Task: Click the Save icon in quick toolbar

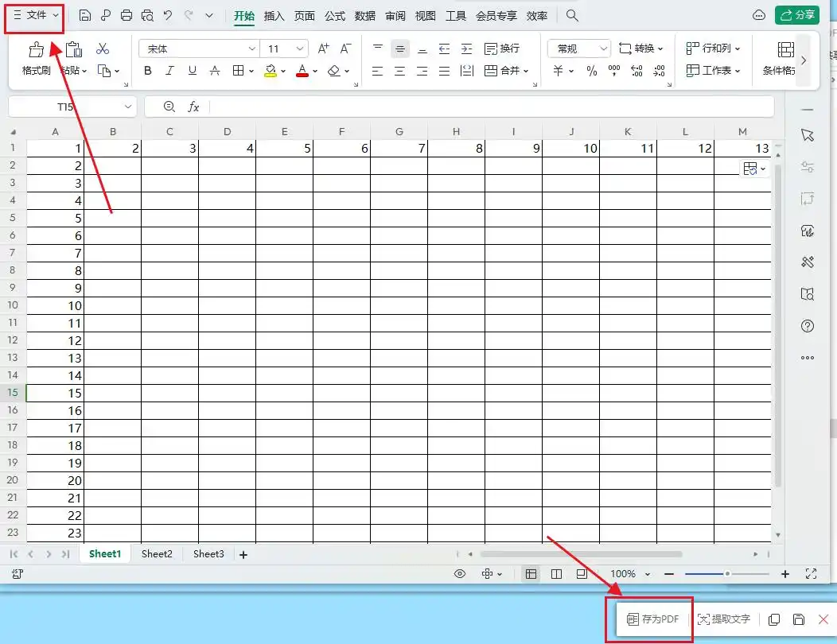Action: click(x=84, y=15)
